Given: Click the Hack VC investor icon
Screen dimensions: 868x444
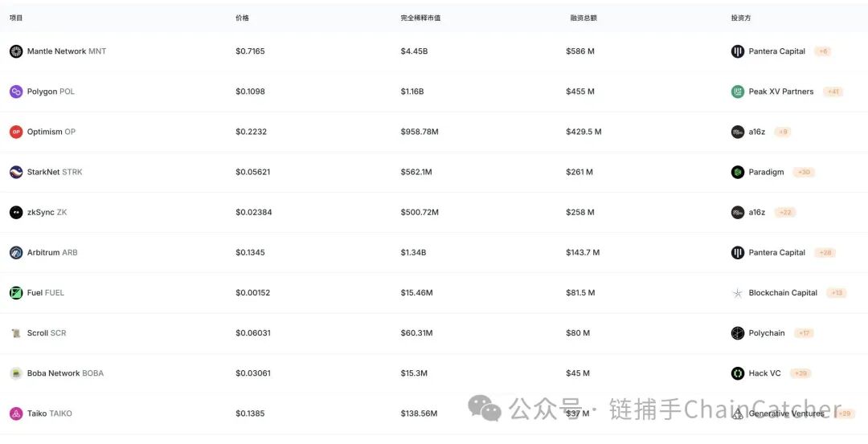Looking at the screenshot, I should [x=737, y=373].
